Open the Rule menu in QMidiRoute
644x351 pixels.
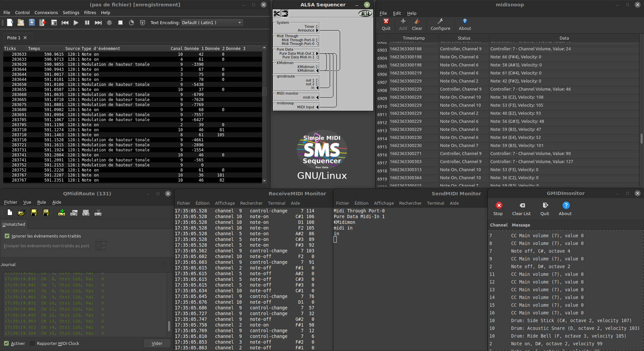42,202
